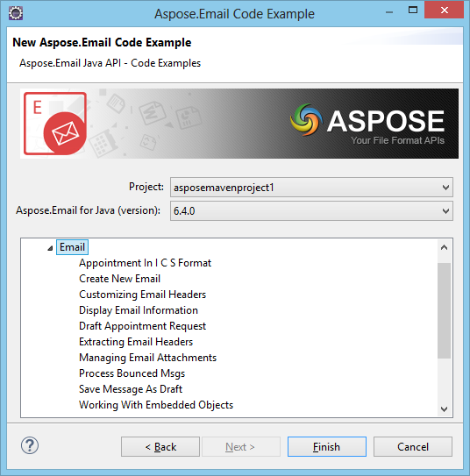Open the Aspose.Email version dropdown
Screen dimensions: 470x476
311,210
